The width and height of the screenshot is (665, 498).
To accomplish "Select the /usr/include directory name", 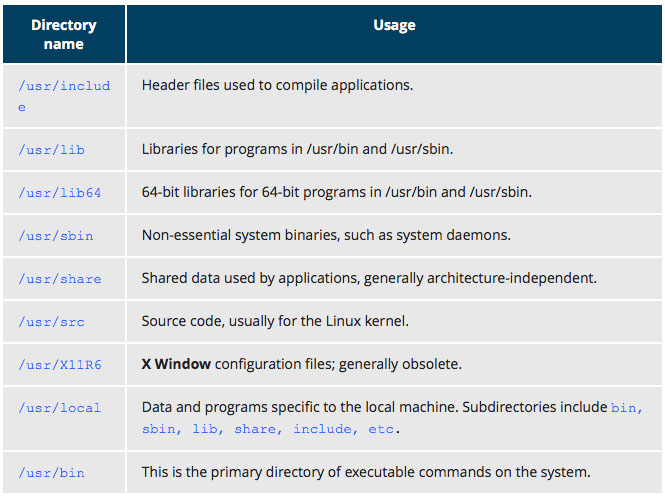I will (x=63, y=95).
